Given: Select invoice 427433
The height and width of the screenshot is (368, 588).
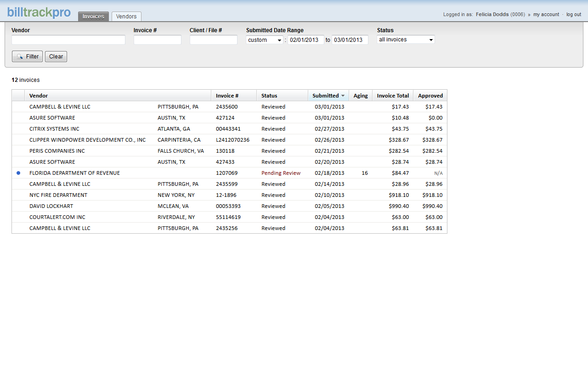Looking at the screenshot, I should click(229, 162).
